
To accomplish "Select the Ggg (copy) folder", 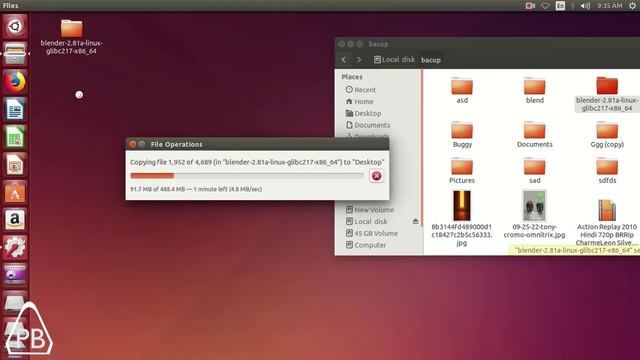I will 607,135.
